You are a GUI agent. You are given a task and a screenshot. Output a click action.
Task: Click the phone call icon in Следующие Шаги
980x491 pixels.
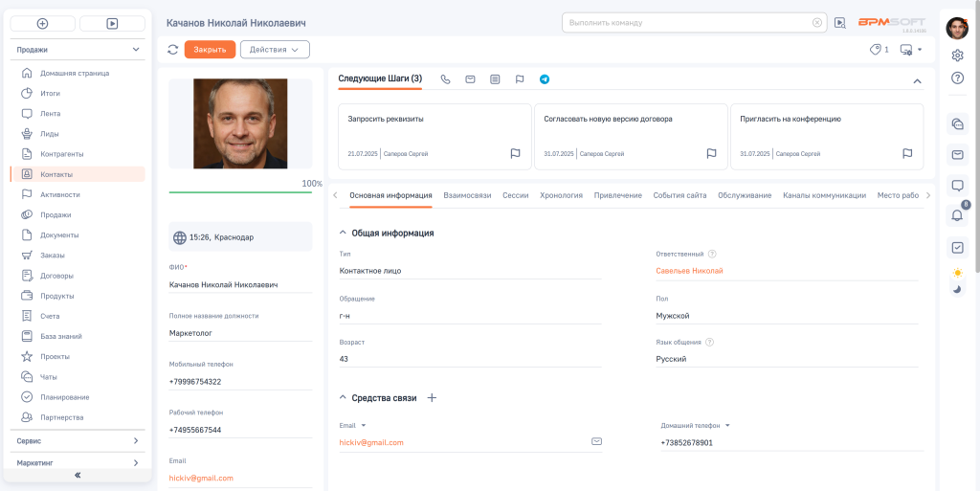[446, 79]
